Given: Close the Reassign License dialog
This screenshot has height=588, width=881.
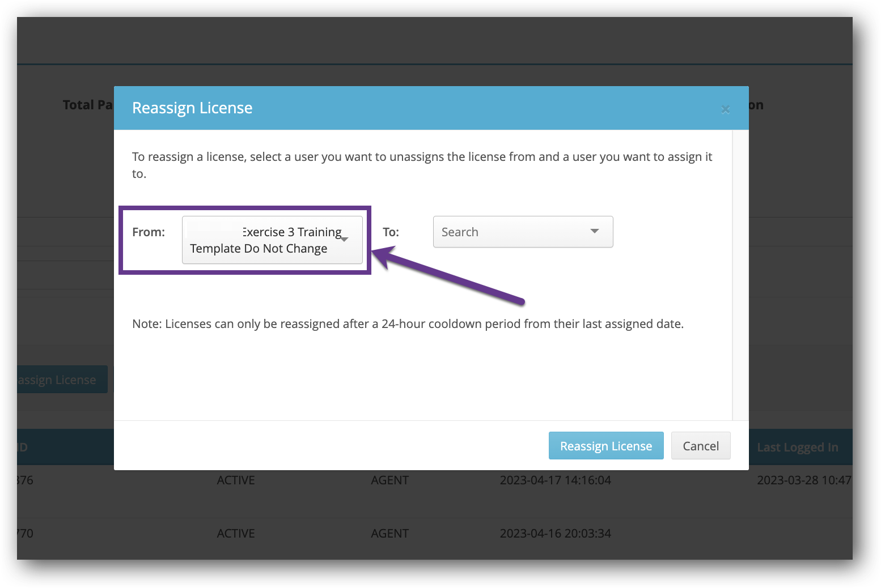Looking at the screenshot, I should coord(725,109).
